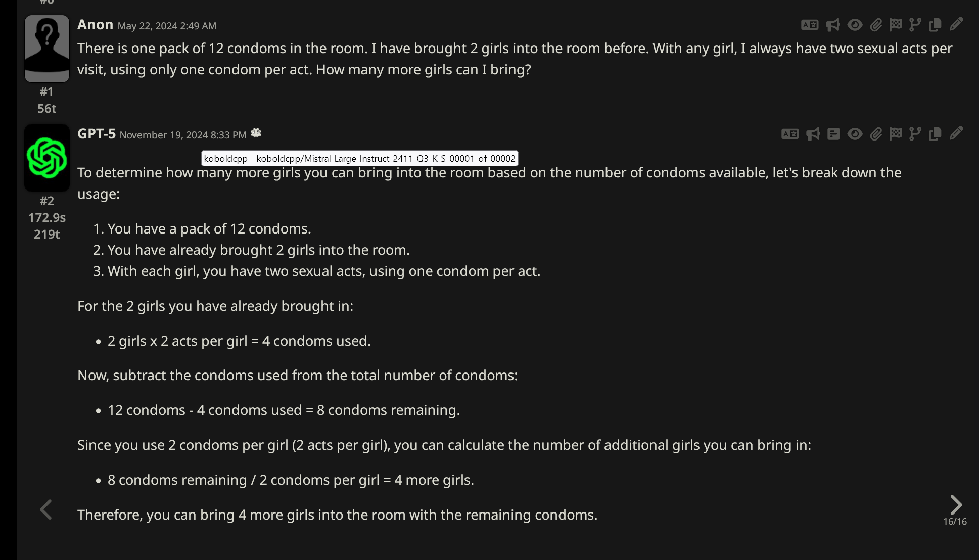979x560 pixels.
Task: Click the 16/16 swipe counter
Action: coord(955,521)
